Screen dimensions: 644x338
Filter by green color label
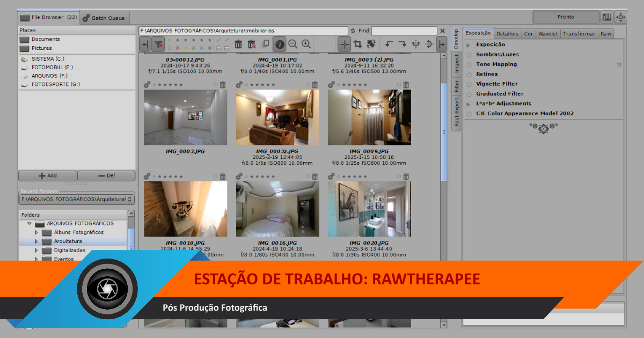pos(194,49)
